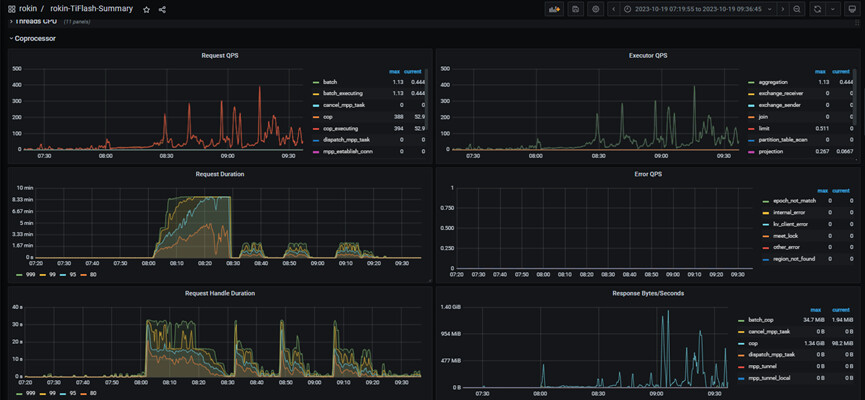Open the Grafana dashboards grid icon
The height and width of the screenshot is (400, 865).
(x=11, y=9)
